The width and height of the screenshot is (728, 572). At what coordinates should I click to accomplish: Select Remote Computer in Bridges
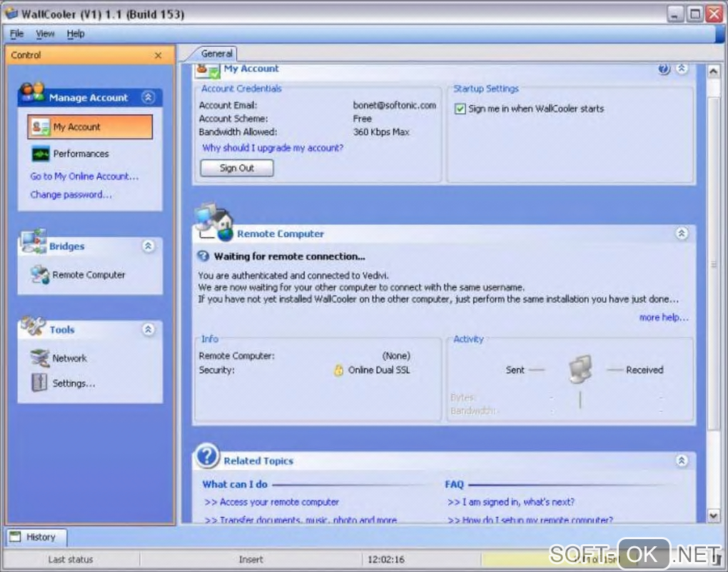coord(89,275)
